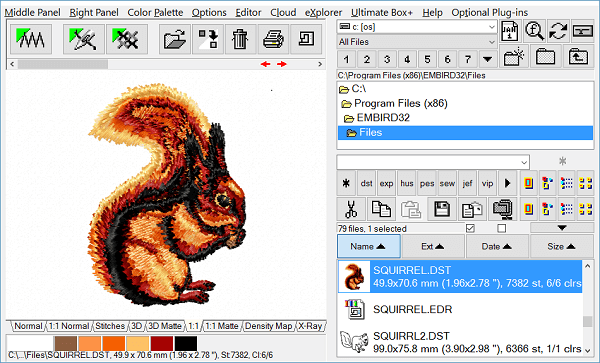Sort files by Date column button
The width and height of the screenshot is (600, 363).
pyautogui.click(x=497, y=247)
